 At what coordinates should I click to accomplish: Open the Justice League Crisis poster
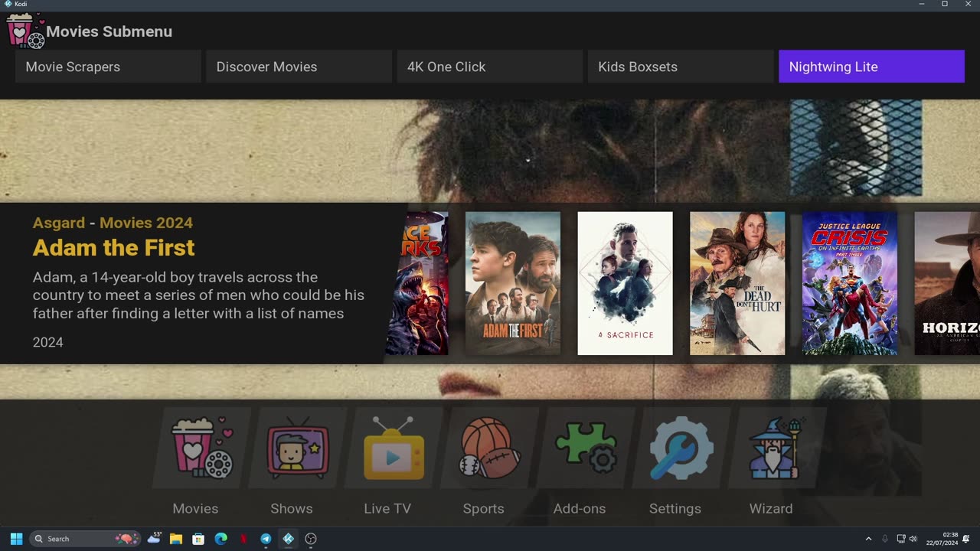[x=850, y=283]
